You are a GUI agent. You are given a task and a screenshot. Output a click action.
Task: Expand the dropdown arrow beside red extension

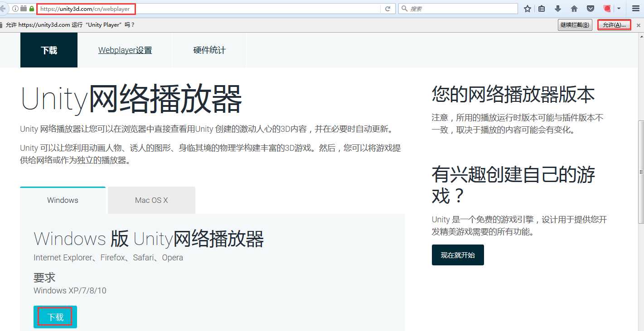click(619, 9)
